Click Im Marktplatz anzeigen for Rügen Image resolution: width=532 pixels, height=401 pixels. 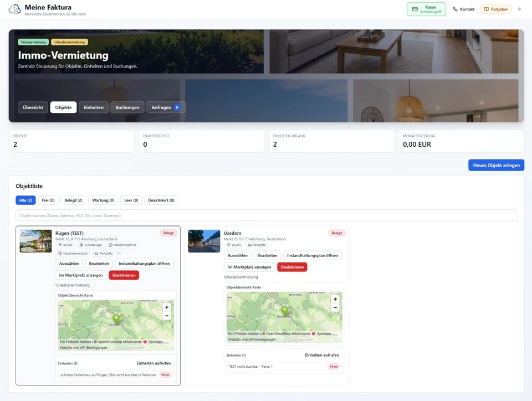81,275
